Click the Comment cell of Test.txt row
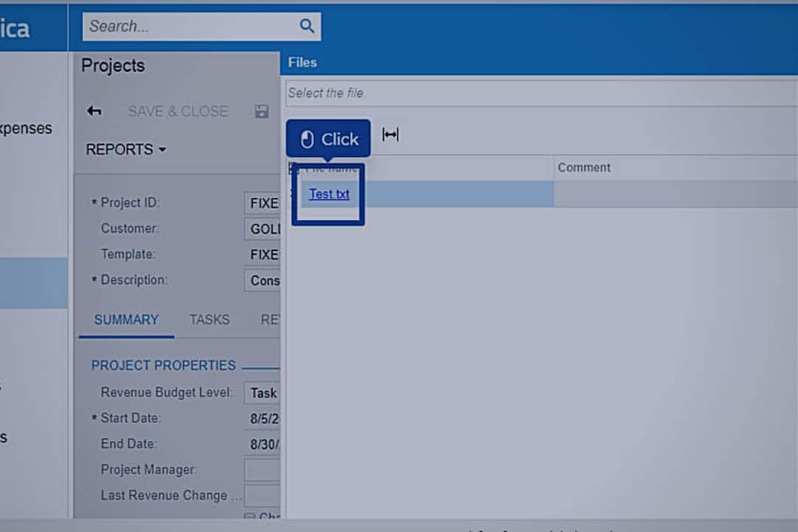This screenshot has height=532, width=798. coord(672,194)
